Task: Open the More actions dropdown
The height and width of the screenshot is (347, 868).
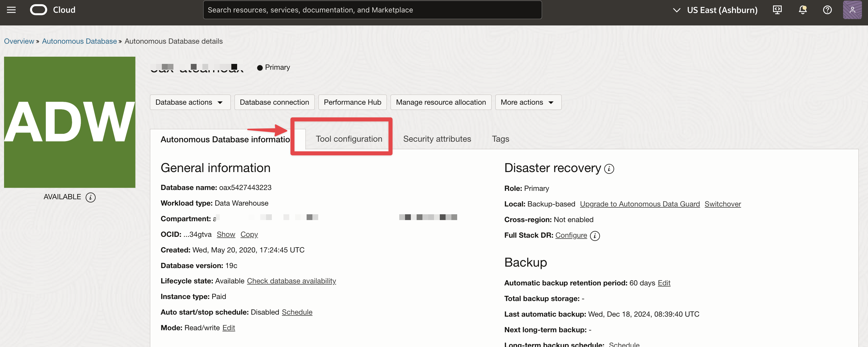Action: [x=528, y=102]
